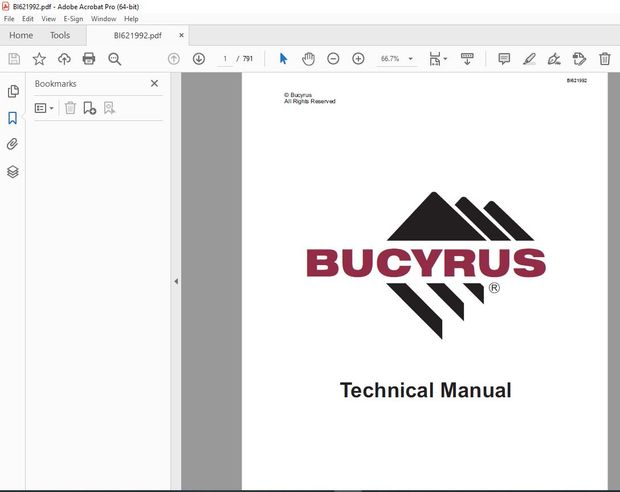Image resolution: width=620 pixels, height=492 pixels.
Task: Open the View menu
Action: click(x=48, y=19)
